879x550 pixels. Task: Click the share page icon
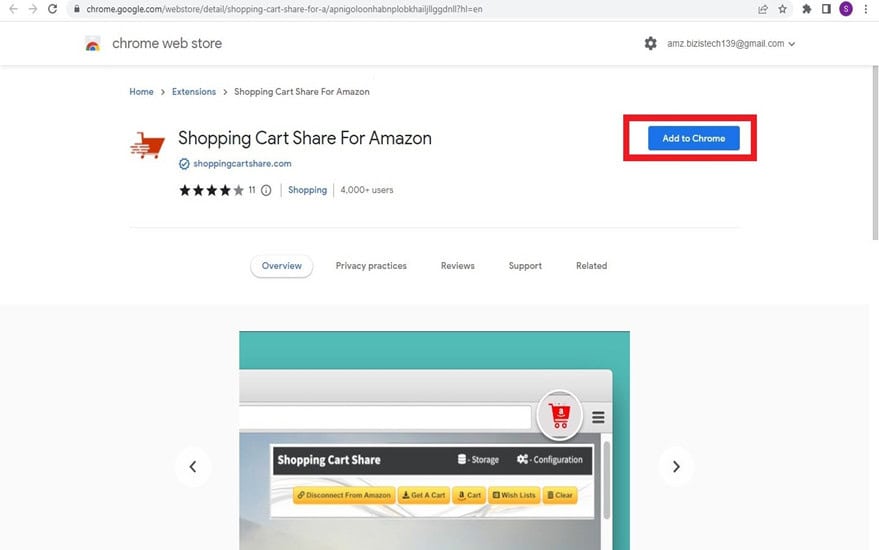[x=762, y=9]
